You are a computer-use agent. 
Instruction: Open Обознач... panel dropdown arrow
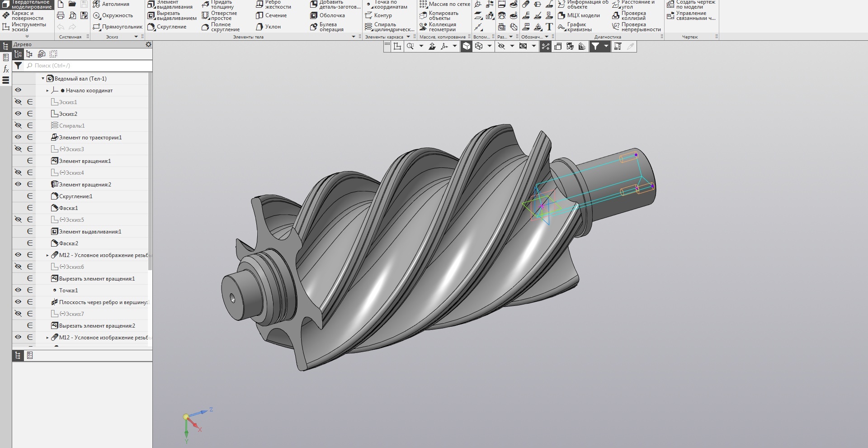click(546, 37)
